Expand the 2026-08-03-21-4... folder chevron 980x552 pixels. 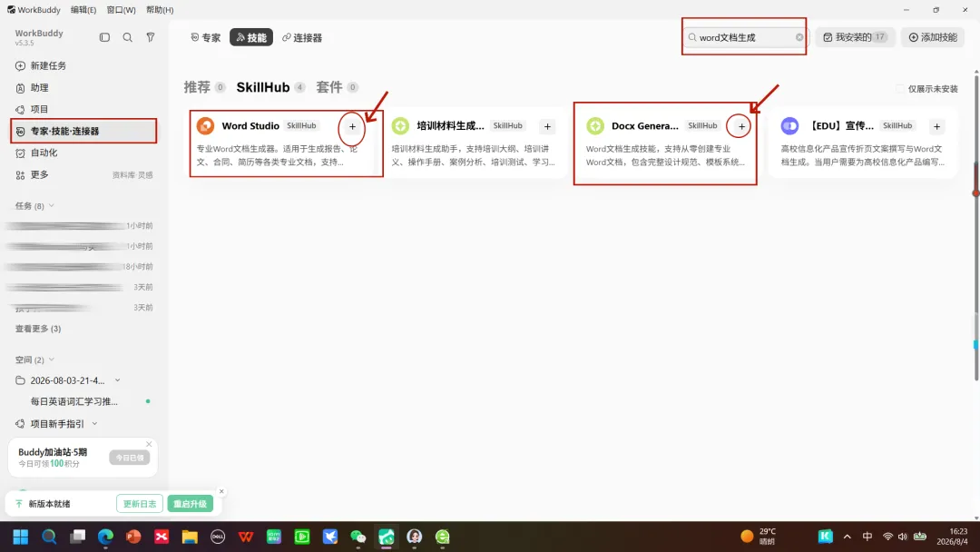pos(117,380)
